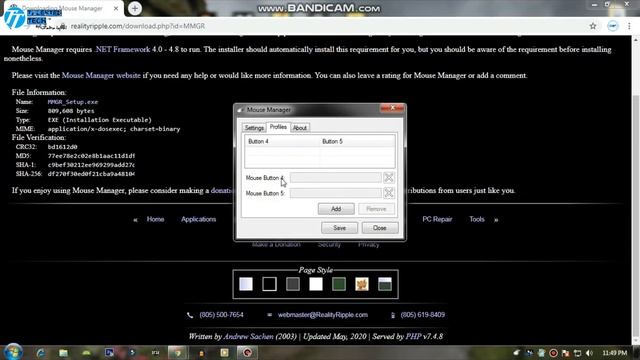This screenshot has width=640, height=360.
Task: Visit the Mouse Manager website link
Action: pos(101,76)
